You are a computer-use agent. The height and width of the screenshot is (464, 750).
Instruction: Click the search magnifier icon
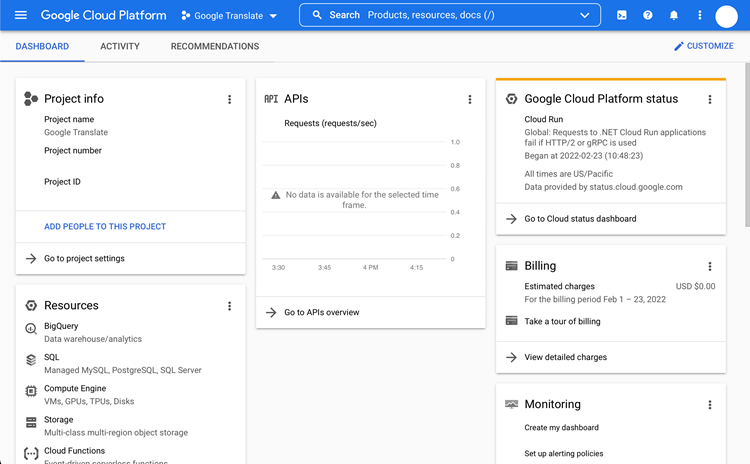317,15
